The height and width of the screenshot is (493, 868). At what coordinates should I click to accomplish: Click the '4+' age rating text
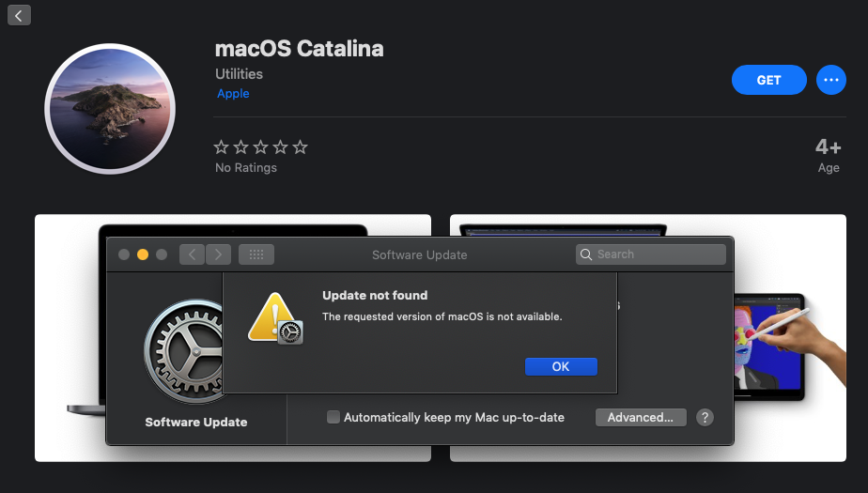click(x=829, y=147)
